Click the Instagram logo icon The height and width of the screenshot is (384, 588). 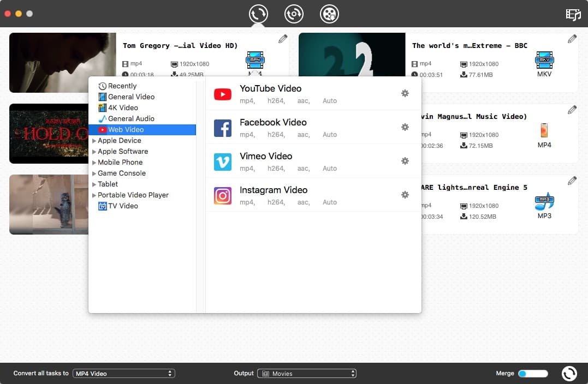[222, 196]
